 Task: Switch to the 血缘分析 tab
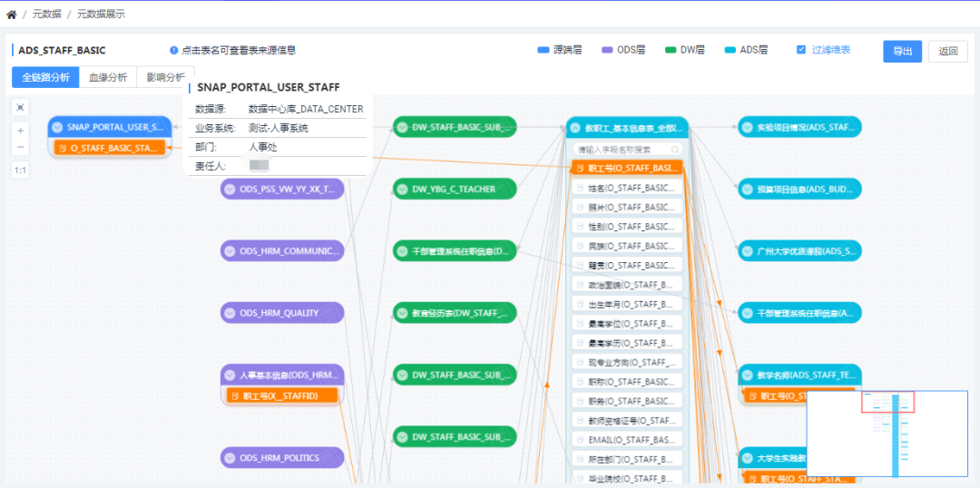click(108, 77)
